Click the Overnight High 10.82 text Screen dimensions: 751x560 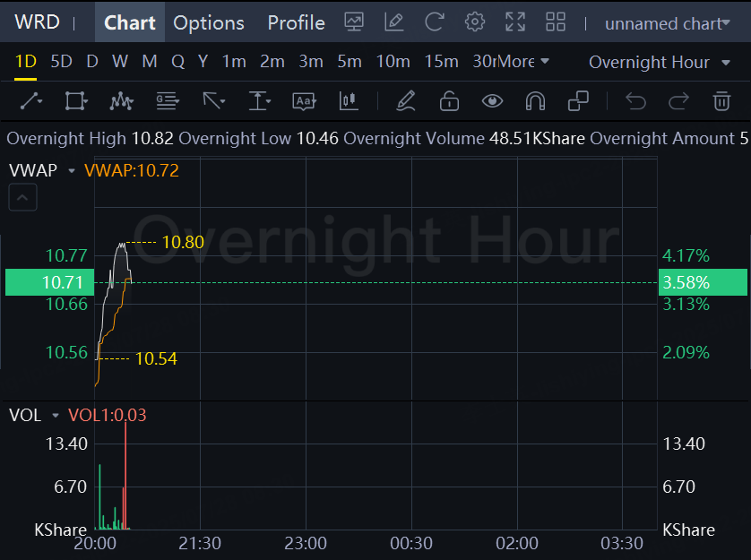click(90, 139)
